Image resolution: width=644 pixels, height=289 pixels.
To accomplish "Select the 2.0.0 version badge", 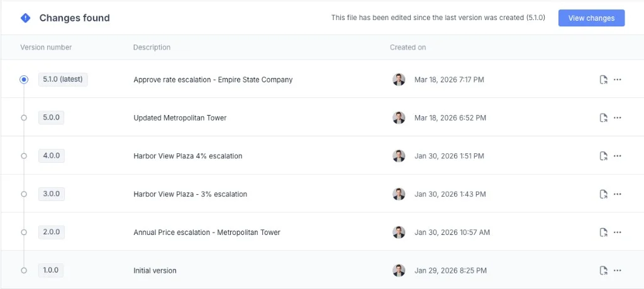I will tap(51, 232).
